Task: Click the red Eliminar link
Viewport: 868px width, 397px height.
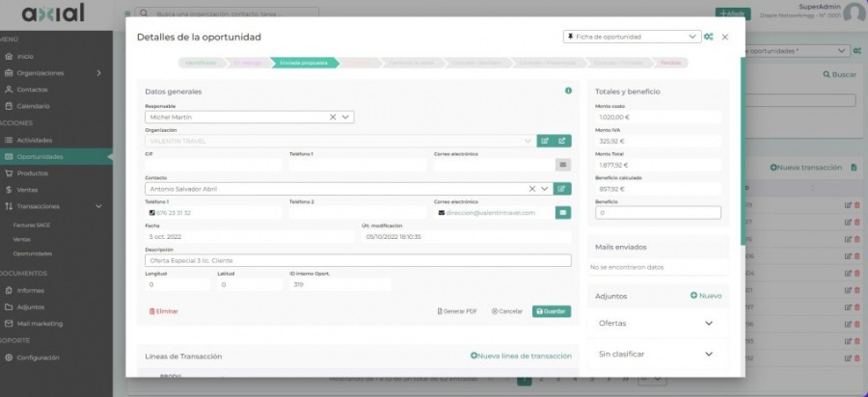Action: [164, 311]
